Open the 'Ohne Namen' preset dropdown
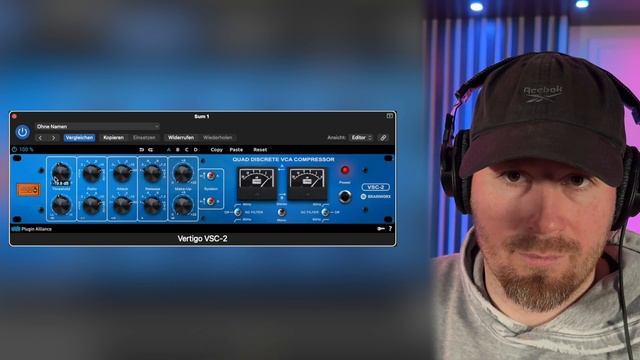Viewport: 640px width, 360px height. click(x=97, y=127)
